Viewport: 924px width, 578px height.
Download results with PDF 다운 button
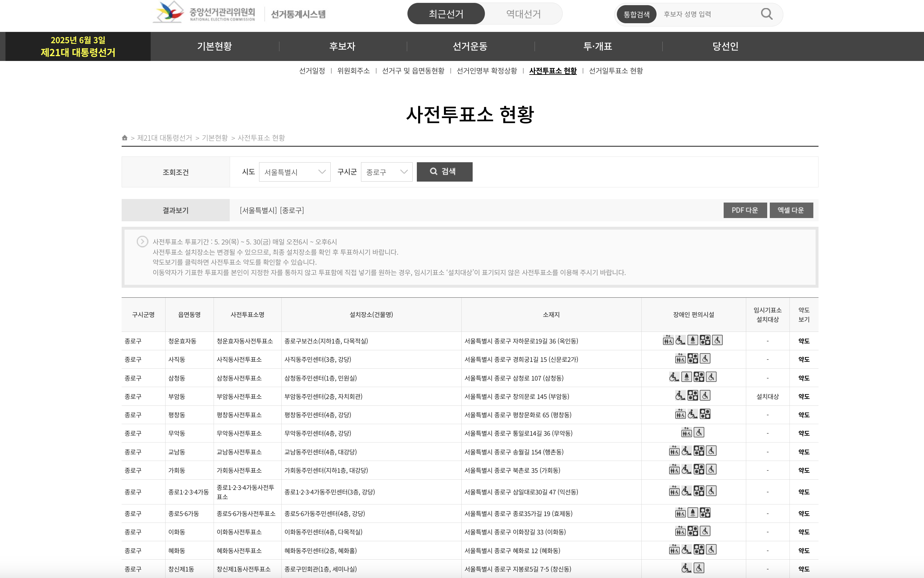tap(745, 210)
